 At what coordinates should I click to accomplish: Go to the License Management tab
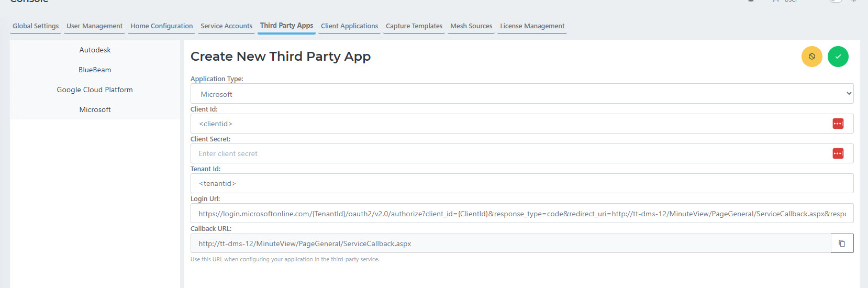(532, 26)
